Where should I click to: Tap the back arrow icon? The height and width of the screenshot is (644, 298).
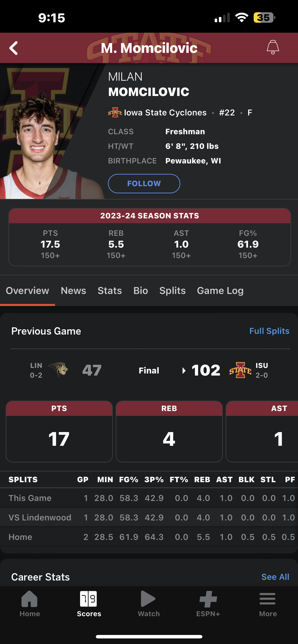coord(14,48)
